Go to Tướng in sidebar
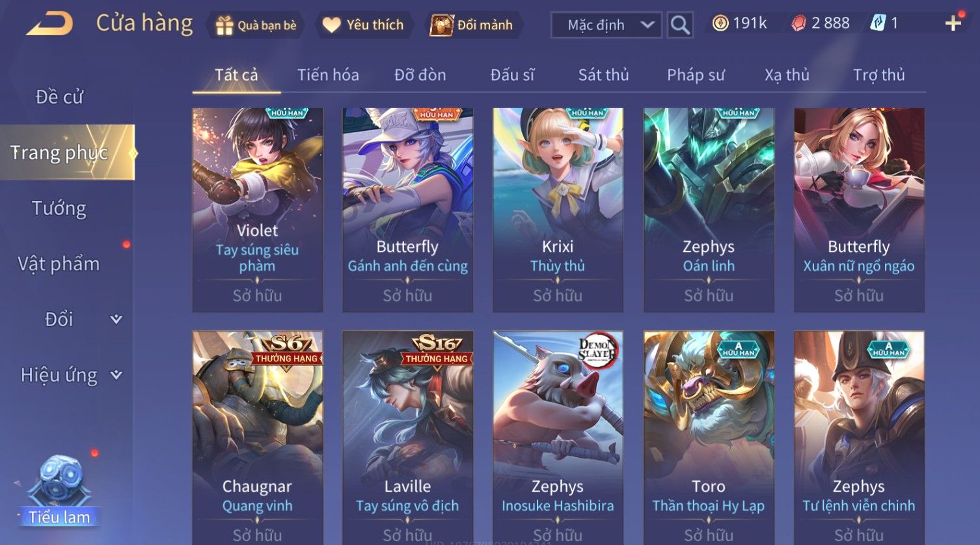The height and width of the screenshot is (545, 980). tap(59, 208)
